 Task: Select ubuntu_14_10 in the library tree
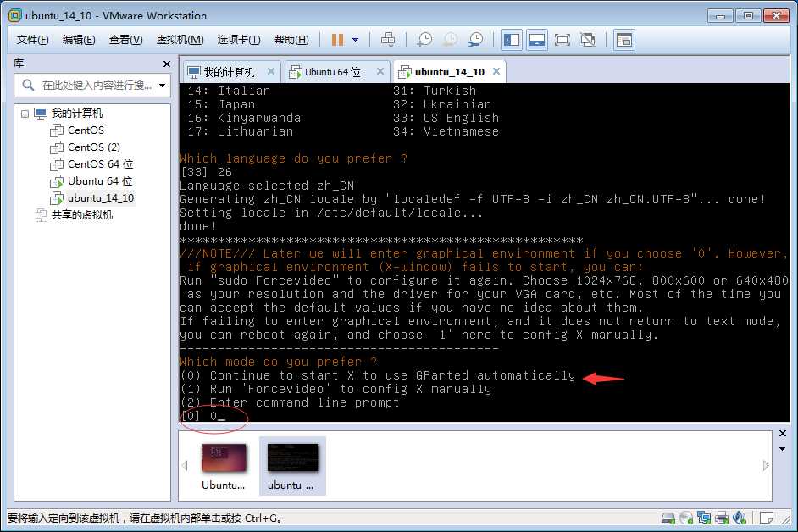tap(100, 198)
